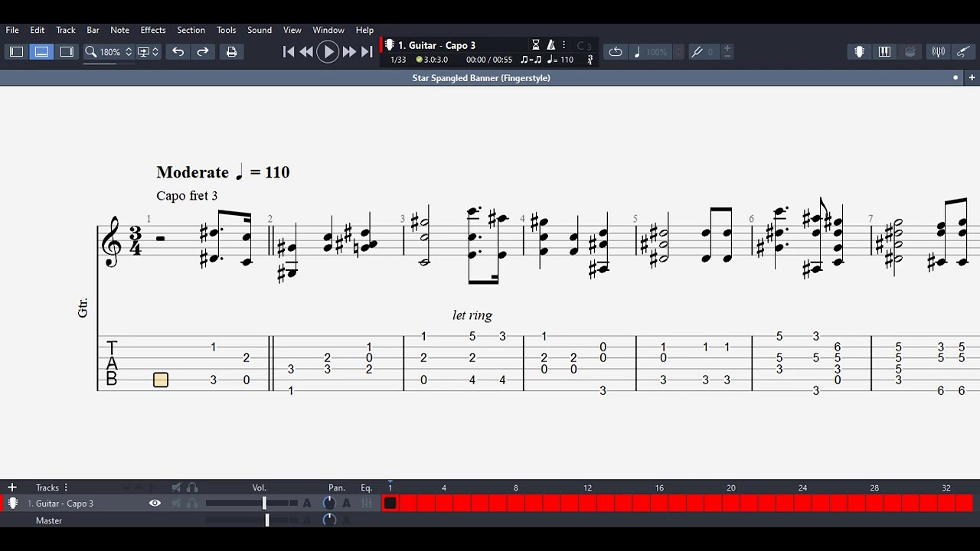This screenshot has height=551, width=980.
Task: Open the Sound menu
Action: click(259, 30)
